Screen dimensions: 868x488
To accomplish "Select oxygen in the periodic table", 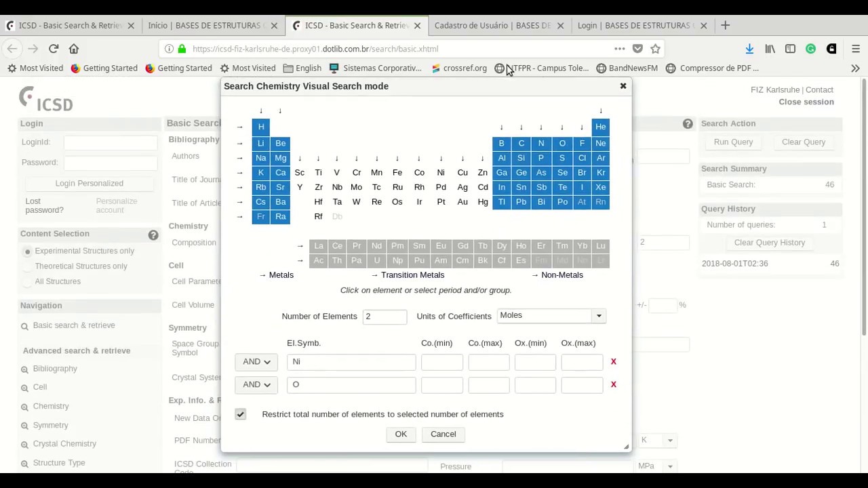I will click(562, 143).
